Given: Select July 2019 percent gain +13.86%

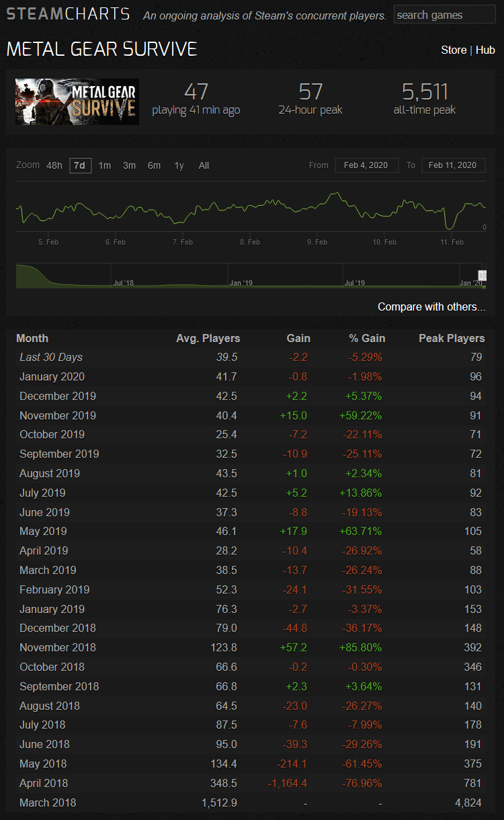Looking at the screenshot, I should [360, 493].
